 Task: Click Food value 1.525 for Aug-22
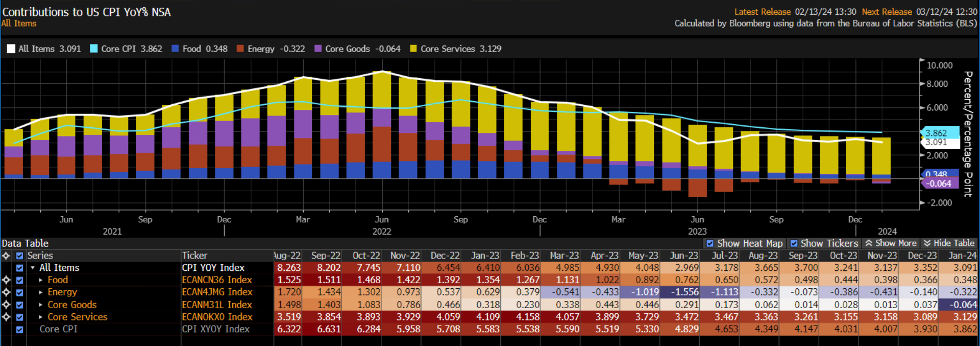tap(288, 280)
